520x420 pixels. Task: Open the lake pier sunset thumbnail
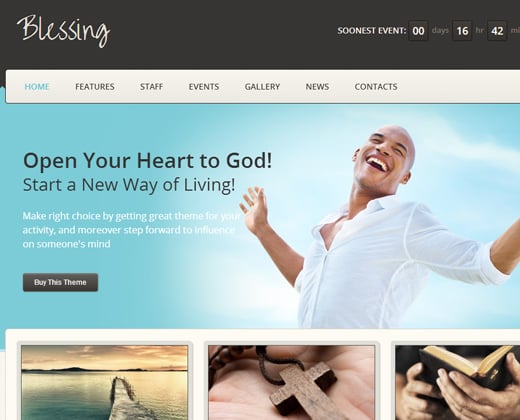105,382
